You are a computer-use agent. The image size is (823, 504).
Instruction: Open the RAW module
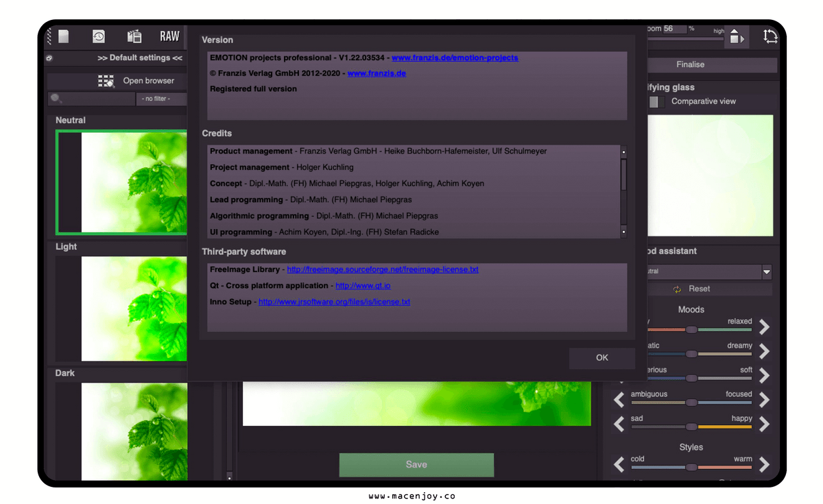tap(169, 36)
